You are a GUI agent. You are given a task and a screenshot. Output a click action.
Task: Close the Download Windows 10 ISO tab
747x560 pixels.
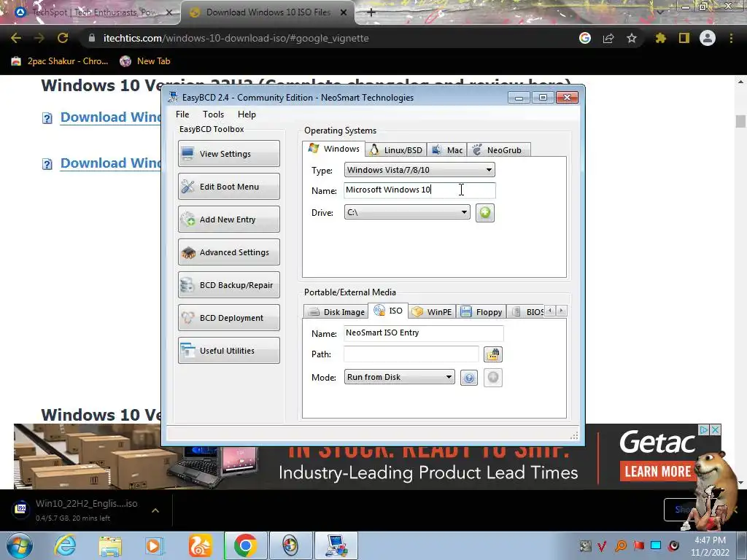coord(344,12)
